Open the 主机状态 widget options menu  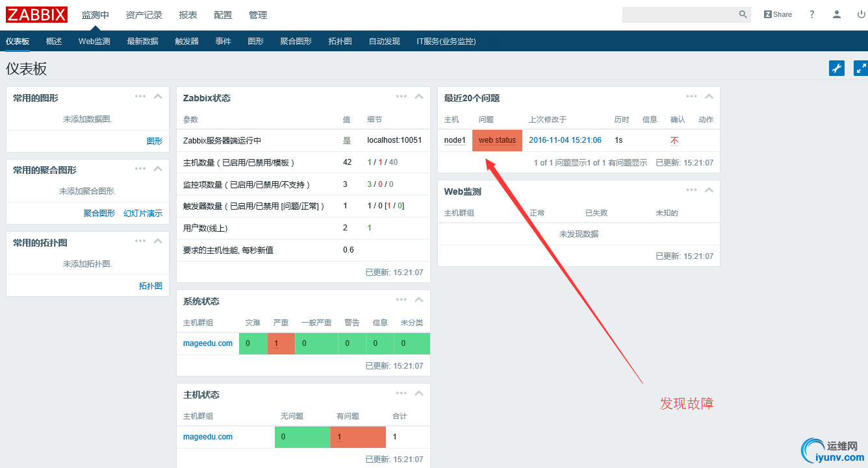[402, 393]
